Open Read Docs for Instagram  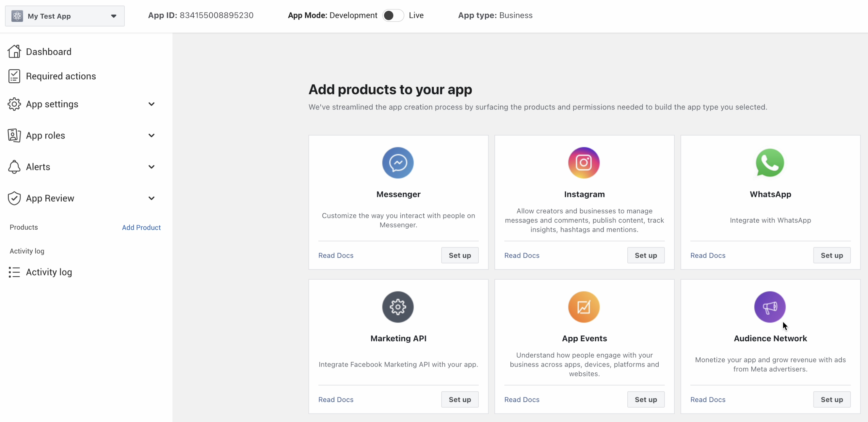pyautogui.click(x=522, y=255)
